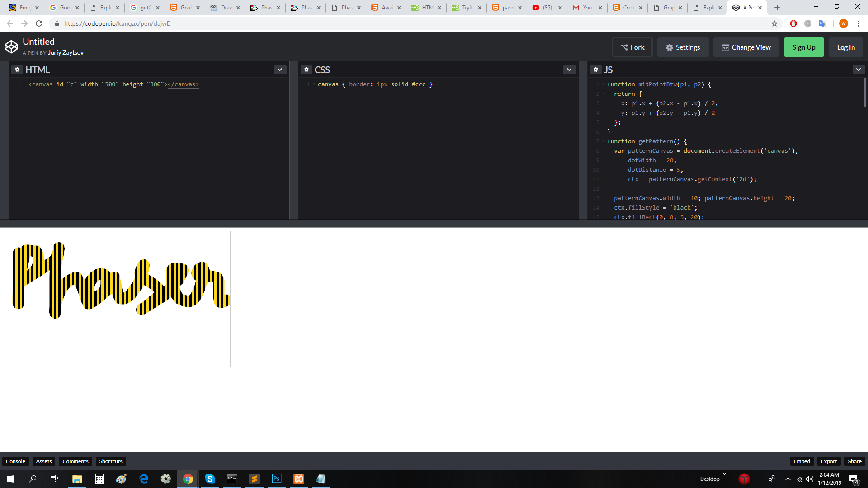Expand the JS panel dropdown chevron

click(859, 70)
